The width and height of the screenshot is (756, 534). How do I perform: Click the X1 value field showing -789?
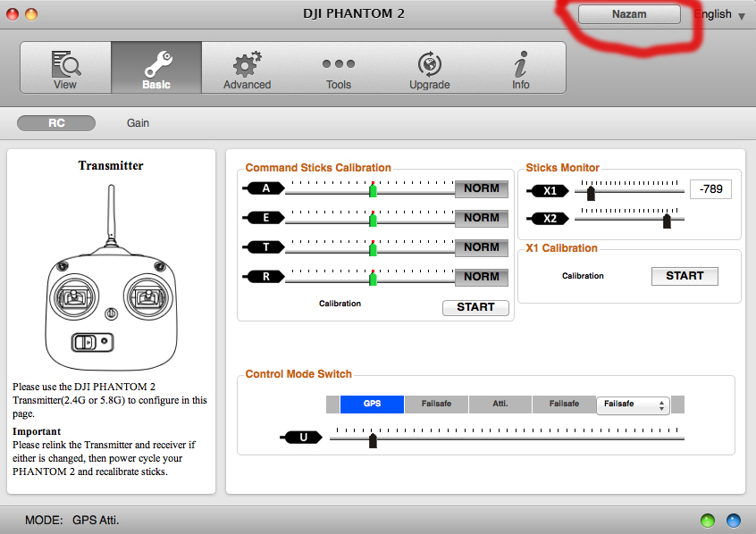coord(710,189)
